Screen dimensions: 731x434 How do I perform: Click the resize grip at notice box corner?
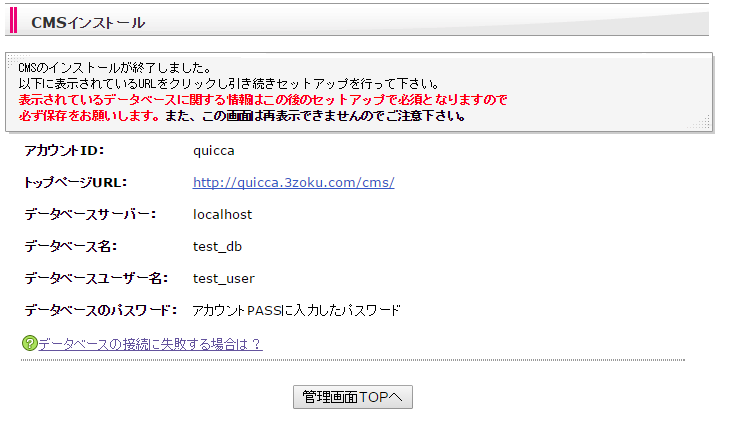point(704,122)
